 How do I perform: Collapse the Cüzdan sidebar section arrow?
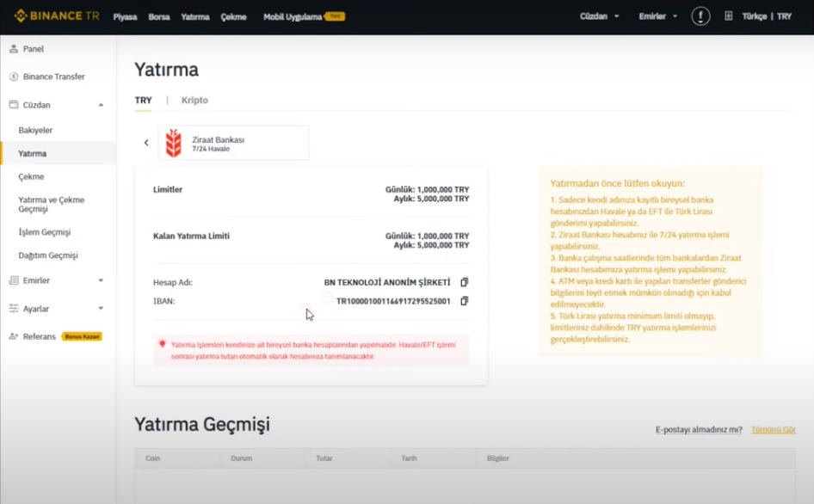pos(101,105)
